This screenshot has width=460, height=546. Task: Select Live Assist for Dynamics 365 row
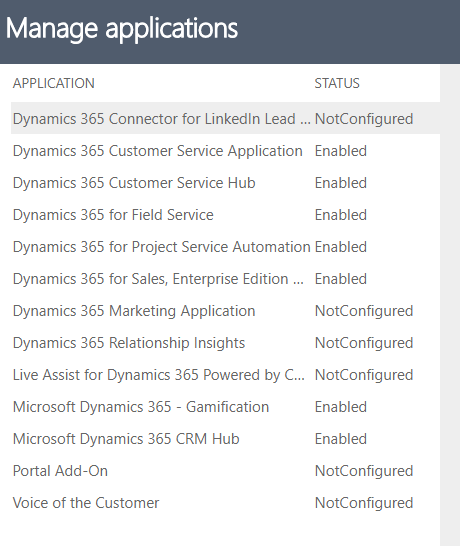[x=225, y=375]
